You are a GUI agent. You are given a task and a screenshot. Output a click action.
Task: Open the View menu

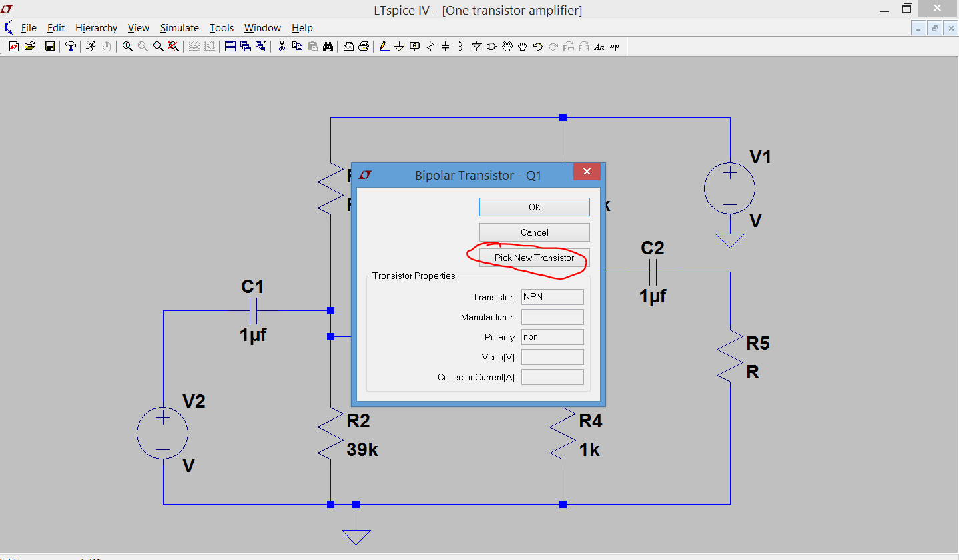click(x=139, y=28)
